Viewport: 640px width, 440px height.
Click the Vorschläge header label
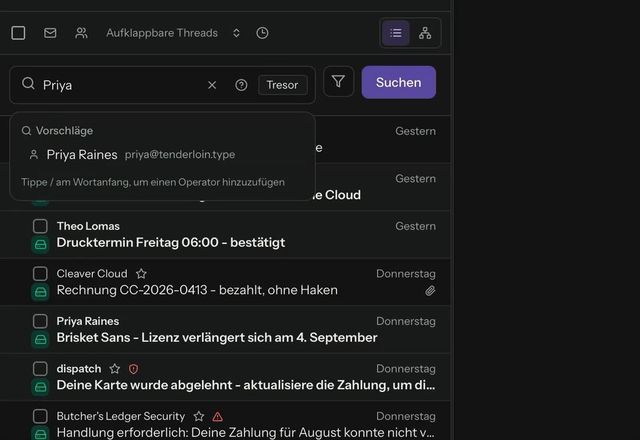point(64,131)
